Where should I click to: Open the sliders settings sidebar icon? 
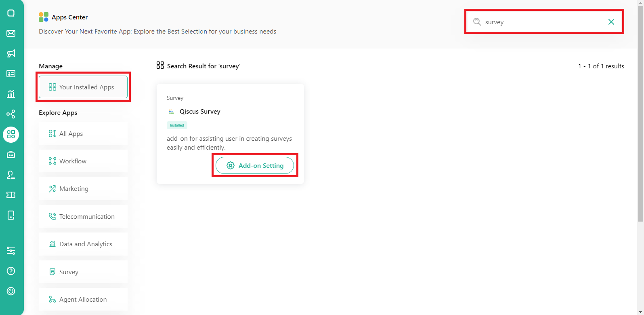point(11,251)
